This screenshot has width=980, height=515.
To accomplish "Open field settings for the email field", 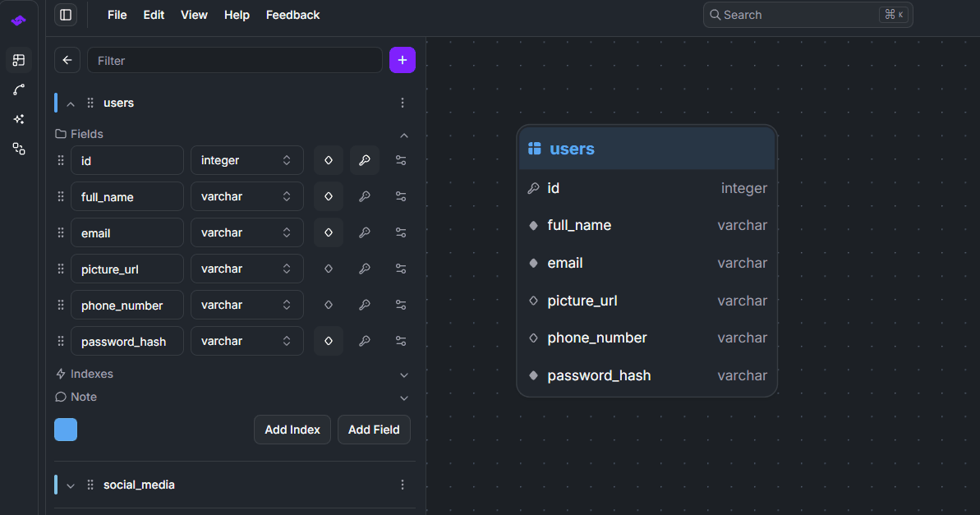I will click(401, 232).
